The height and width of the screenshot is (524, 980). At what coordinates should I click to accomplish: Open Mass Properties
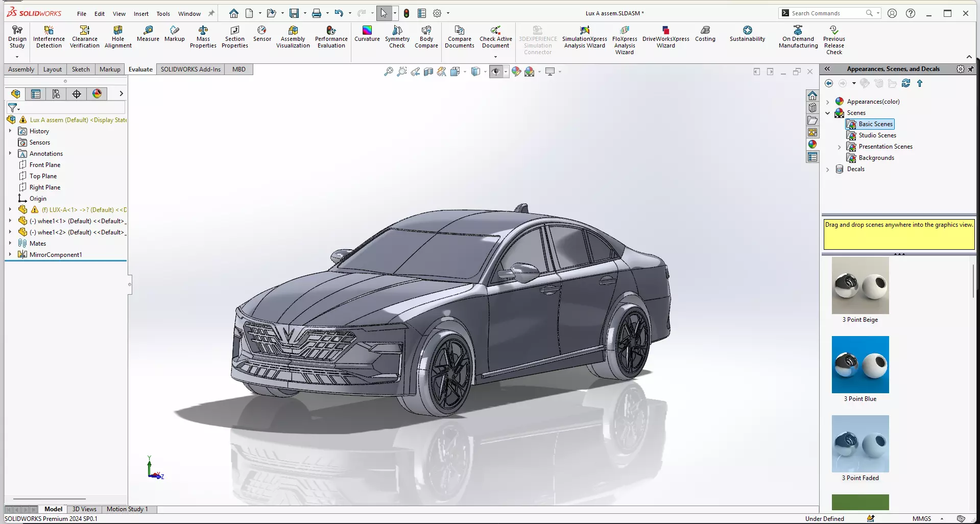click(203, 37)
